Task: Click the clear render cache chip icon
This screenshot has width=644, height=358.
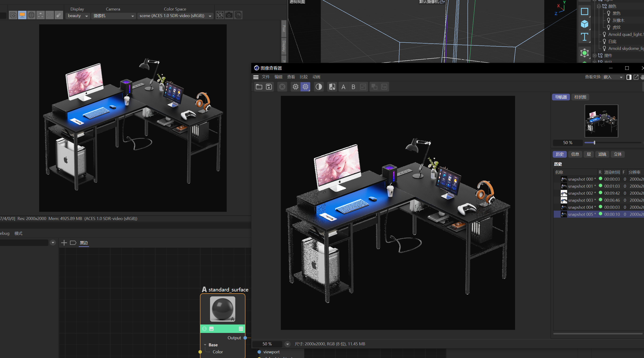Action: tap(295, 87)
